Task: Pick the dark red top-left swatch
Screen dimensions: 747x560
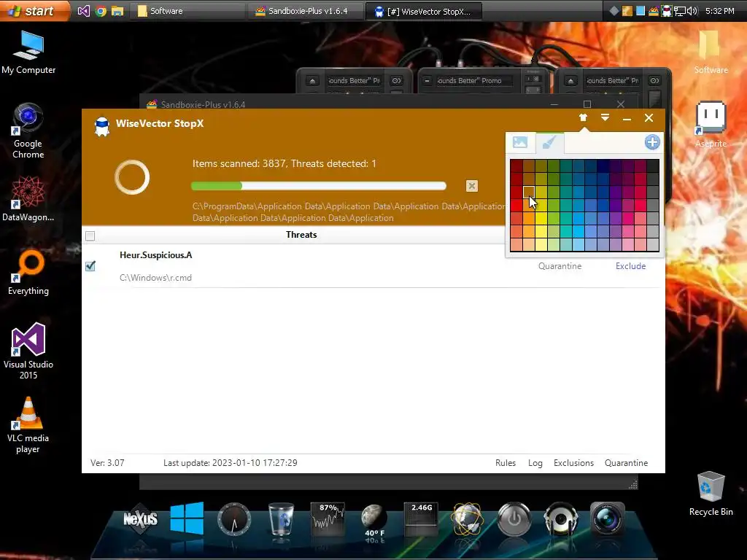Action: coord(516,166)
